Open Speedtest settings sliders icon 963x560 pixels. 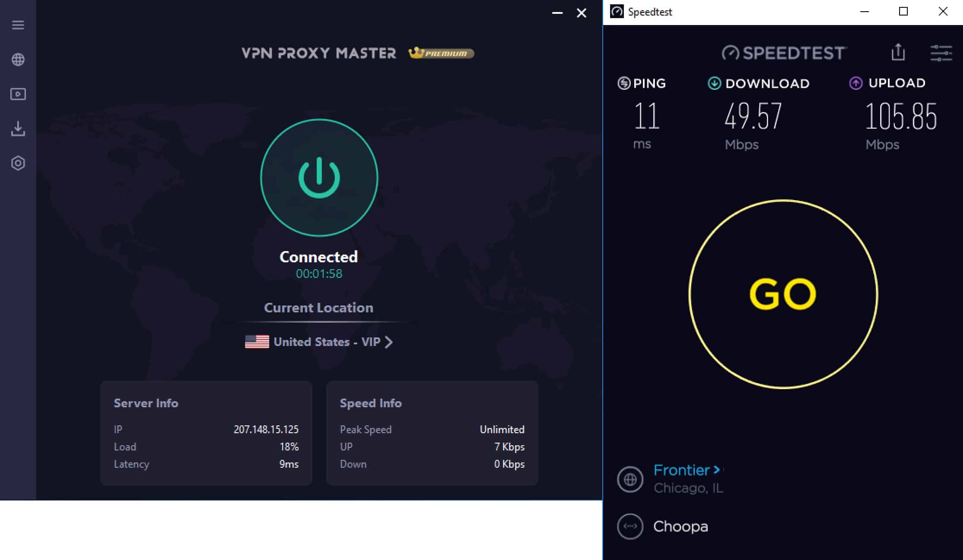[x=941, y=53]
